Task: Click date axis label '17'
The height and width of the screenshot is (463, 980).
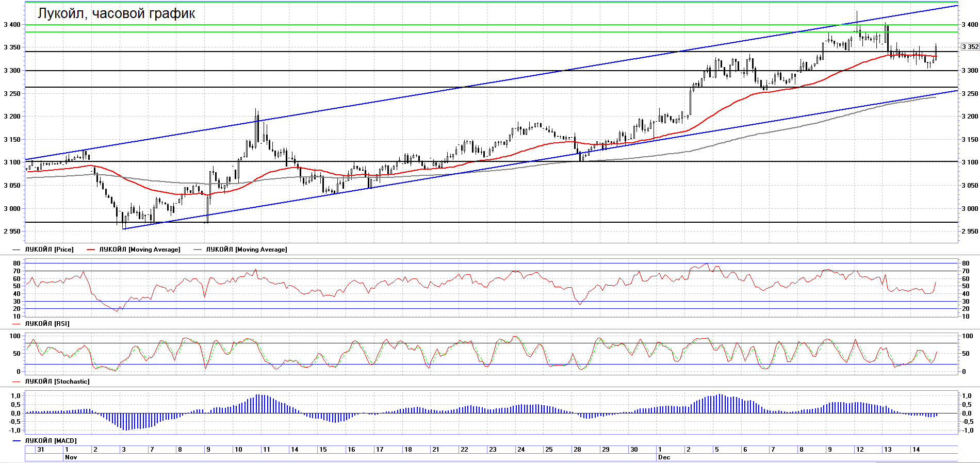Action: [x=380, y=450]
